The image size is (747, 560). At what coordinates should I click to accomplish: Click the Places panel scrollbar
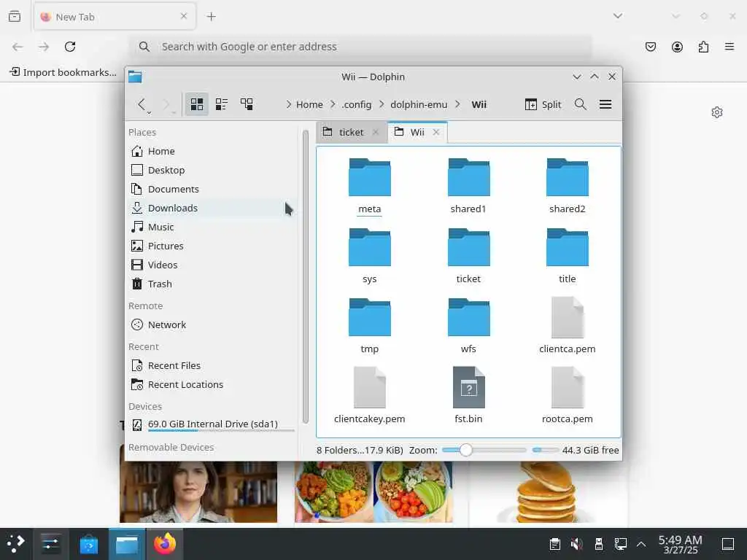[x=306, y=276]
